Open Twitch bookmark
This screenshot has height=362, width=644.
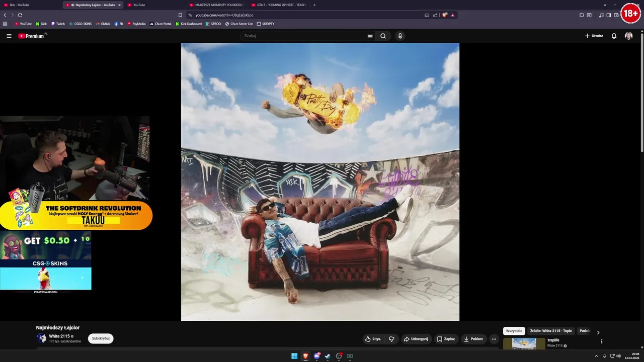click(x=58, y=24)
